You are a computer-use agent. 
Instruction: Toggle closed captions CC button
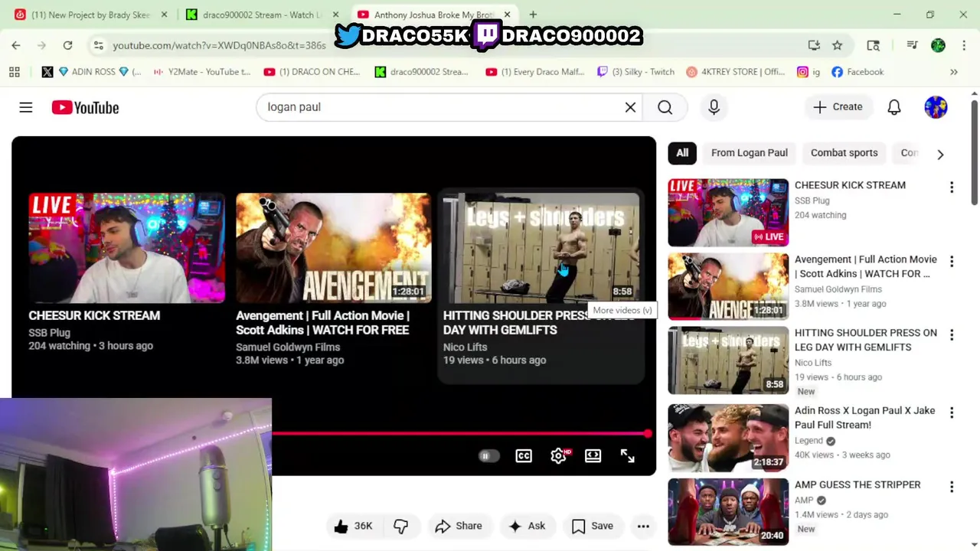(x=524, y=455)
